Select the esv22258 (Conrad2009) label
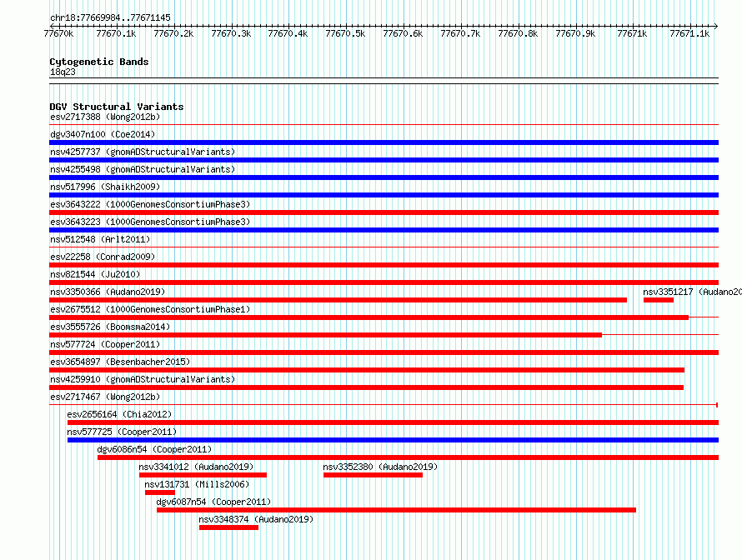Image resolution: width=742 pixels, height=560 pixels. click(x=103, y=257)
